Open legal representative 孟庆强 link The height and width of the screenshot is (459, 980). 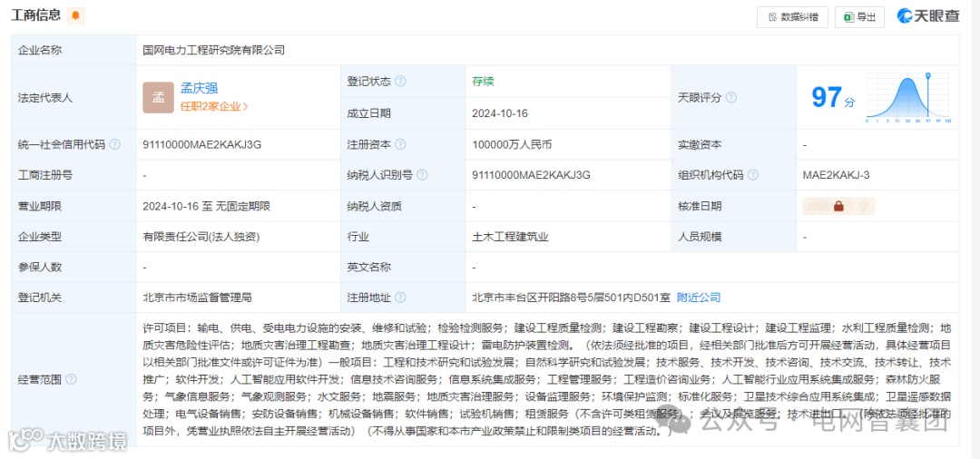[x=199, y=89]
